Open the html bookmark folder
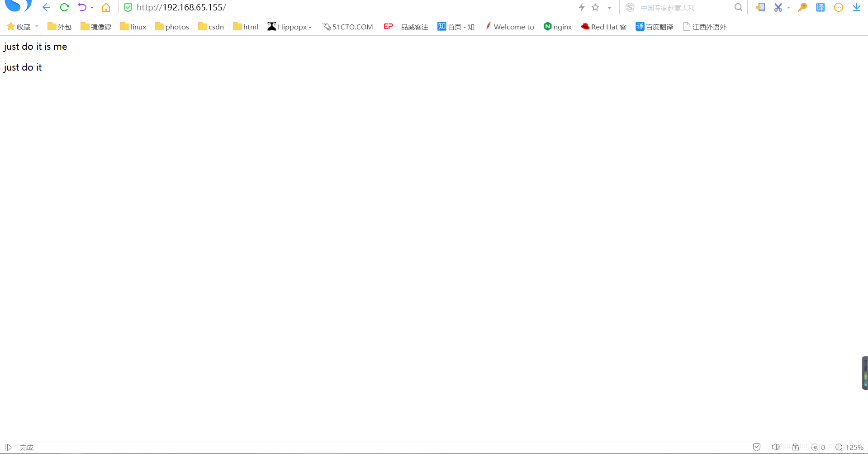The height and width of the screenshot is (454, 868). (246, 27)
